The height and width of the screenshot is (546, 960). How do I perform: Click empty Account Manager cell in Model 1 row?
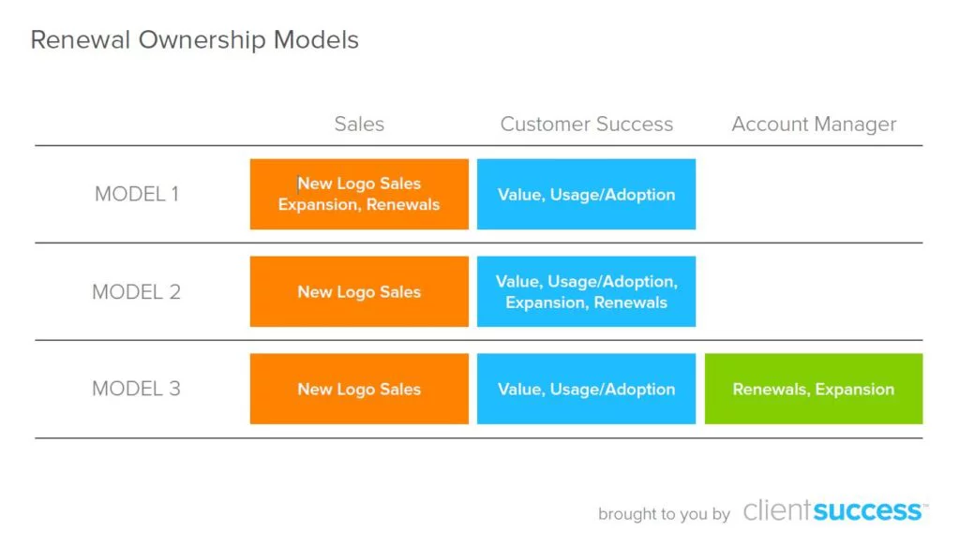tap(813, 194)
